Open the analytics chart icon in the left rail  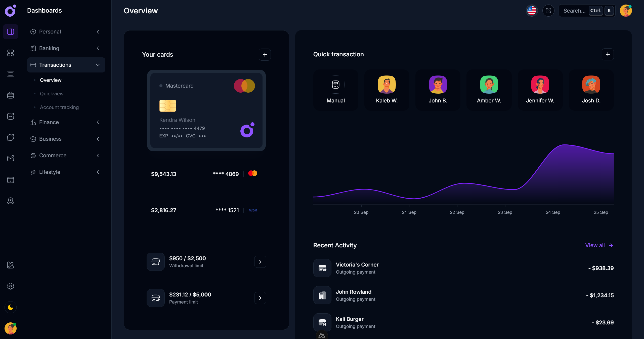coord(11,116)
